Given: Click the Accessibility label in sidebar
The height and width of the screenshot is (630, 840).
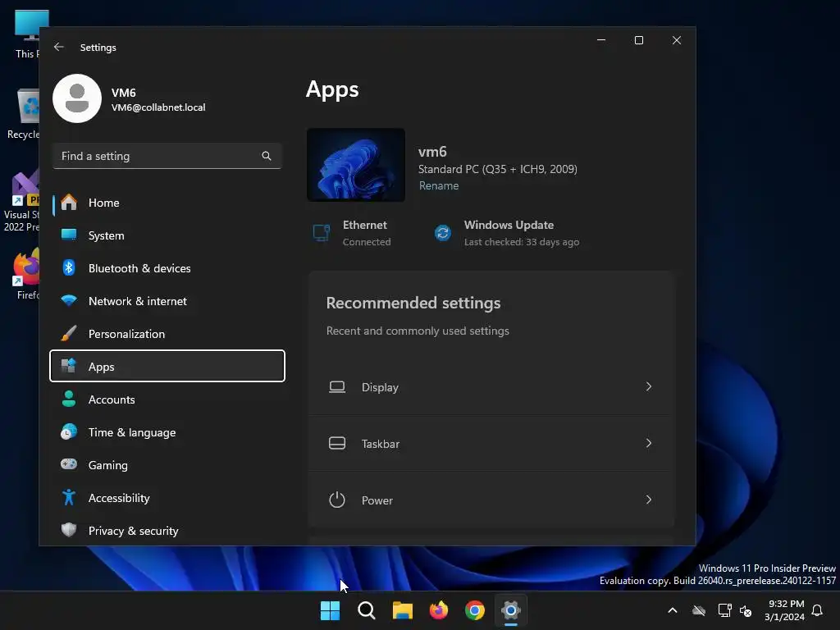Looking at the screenshot, I should [119, 498].
